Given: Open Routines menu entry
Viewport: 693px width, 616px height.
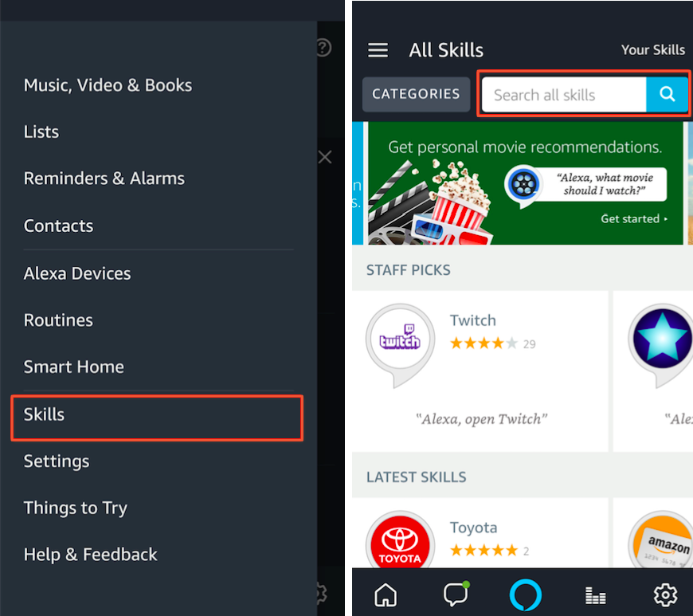Looking at the screenshot, I should click(x=58, y=320).
